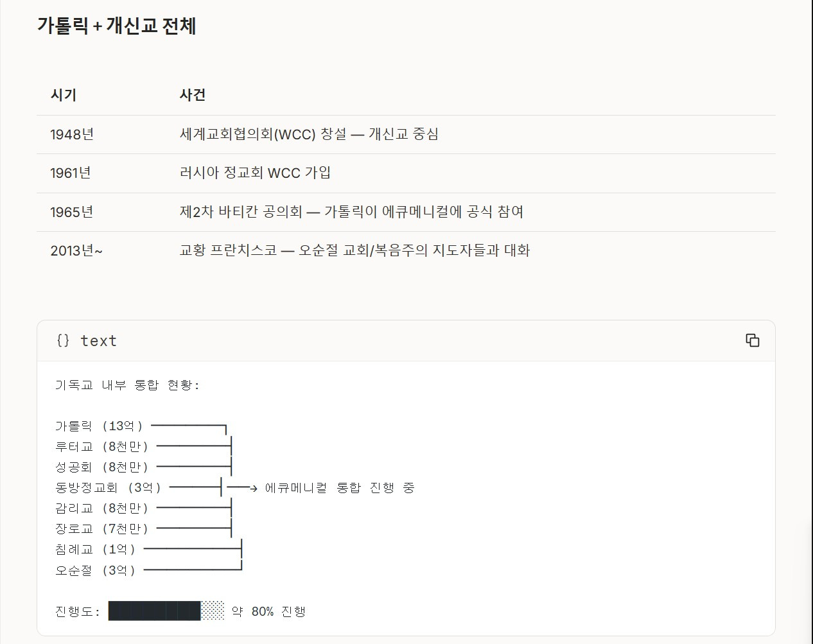This screenshot has width=813, height=644.
Task: Click the 오순절 (3억) diagram entry
Action: pos(95,570)
